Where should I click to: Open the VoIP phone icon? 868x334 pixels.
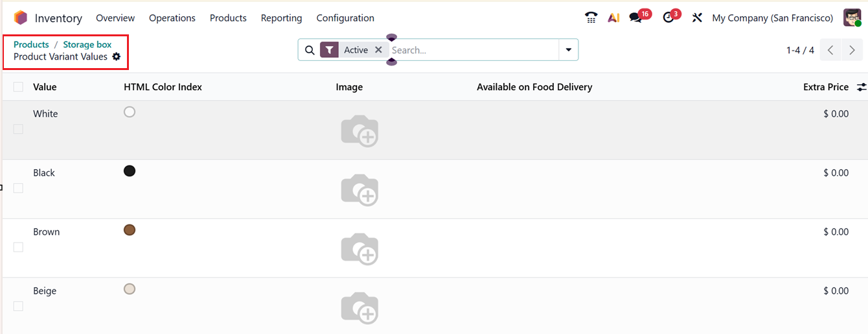click(591, 18)
